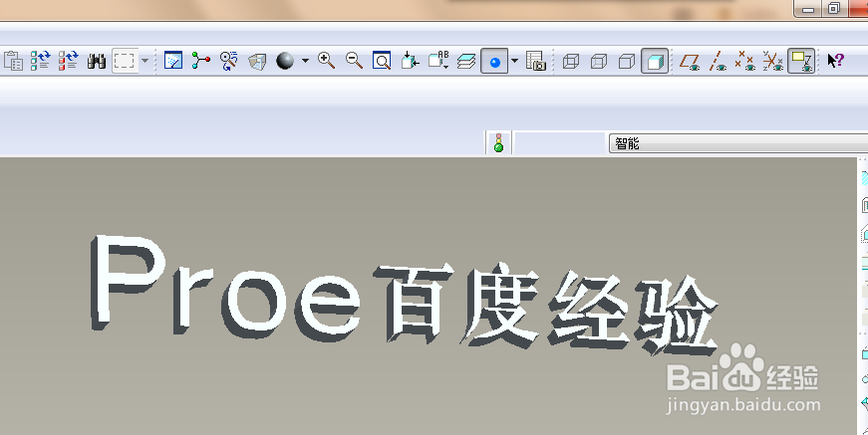Toggle datum planes visibility
Screen dimensions: 868x435
[x=690, y=61]
